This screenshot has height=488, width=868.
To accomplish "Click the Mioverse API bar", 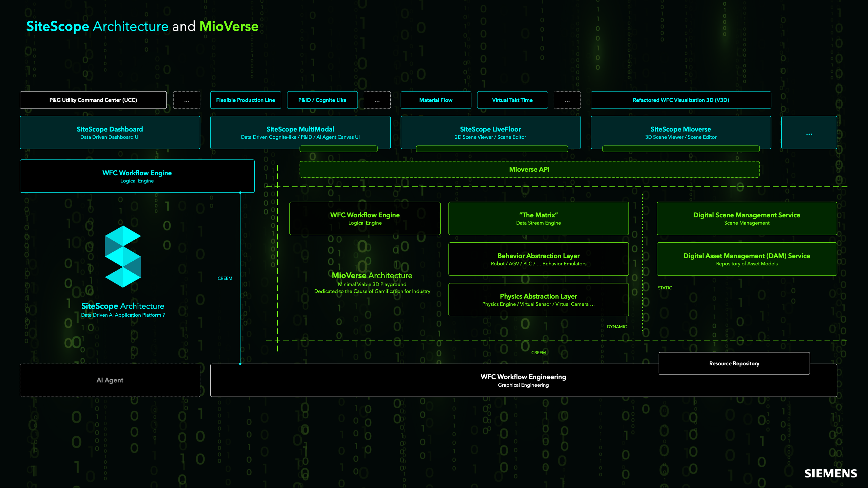I will [x=529, y=169].
